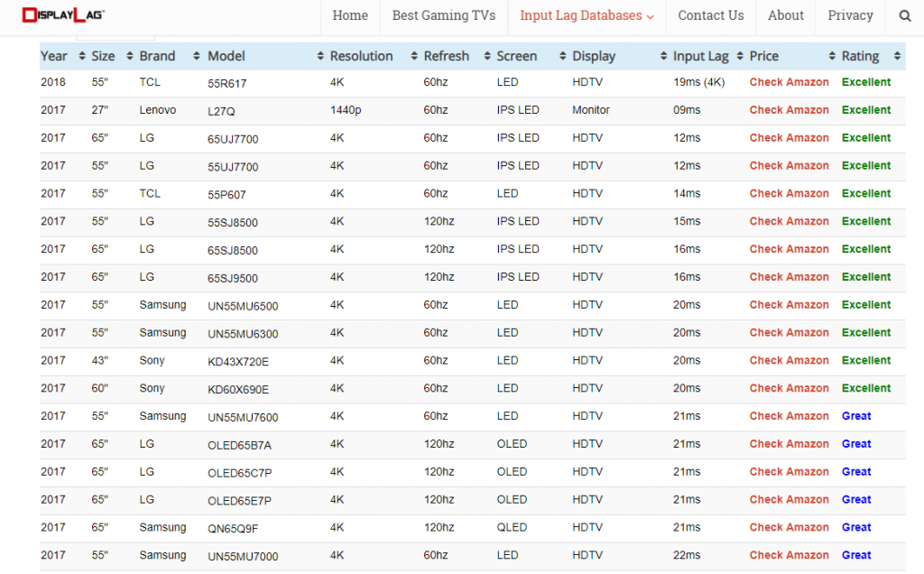Sort table by Rating column arrows
The height and width of the screenshot is (574, 924).
(x=897, y=56)
